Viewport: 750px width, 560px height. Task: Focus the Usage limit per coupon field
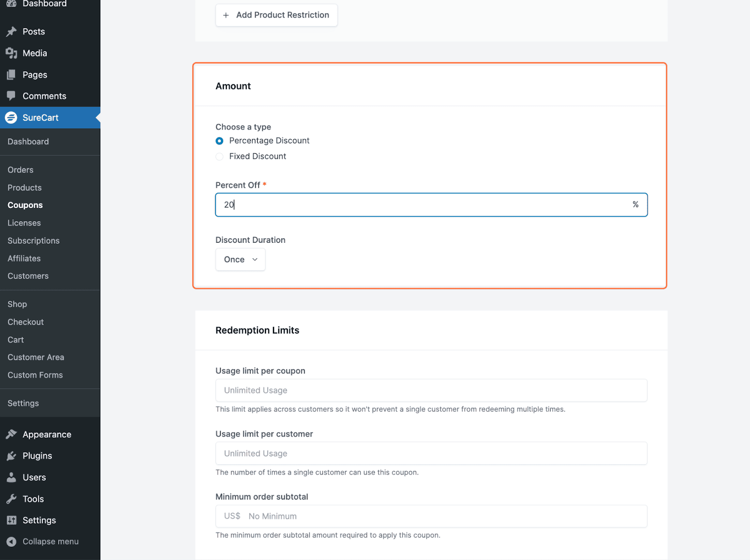click(431, 390)
